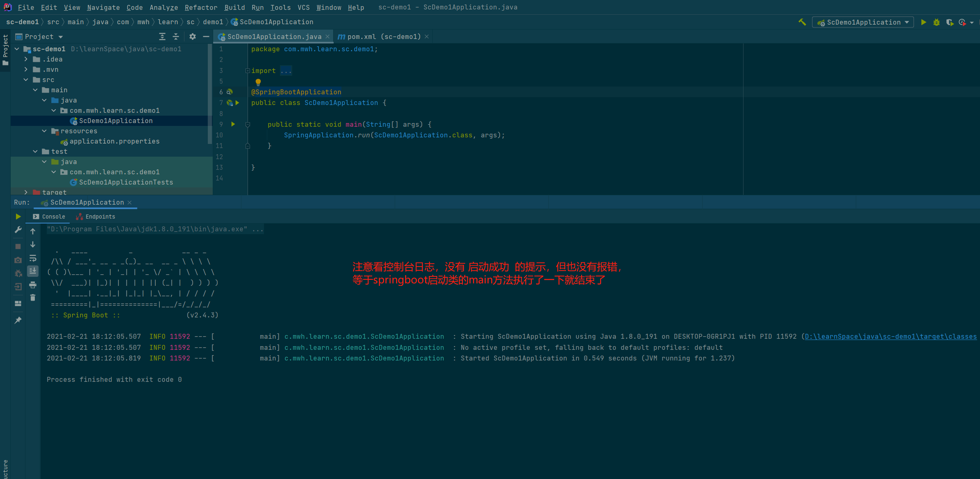Screen dimensions: 980x479
Task: Open the ScDemo1Application run configuration dropdown
Action: point(863,22)
